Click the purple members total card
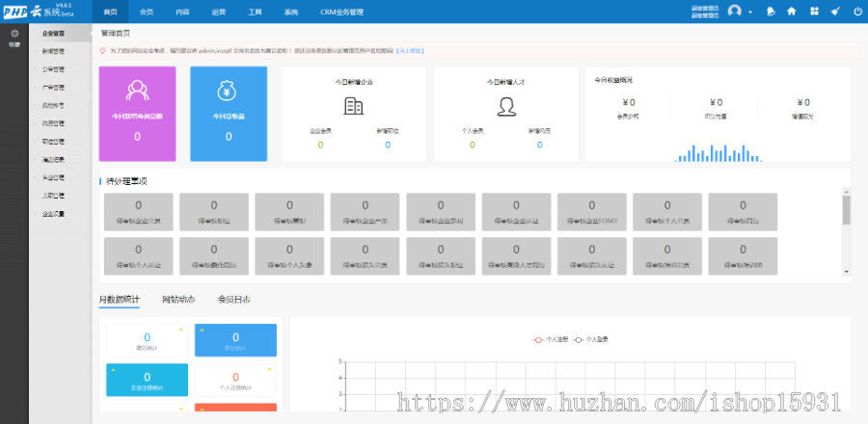Screen dimensions: 868x424 (x=137, y=114)
